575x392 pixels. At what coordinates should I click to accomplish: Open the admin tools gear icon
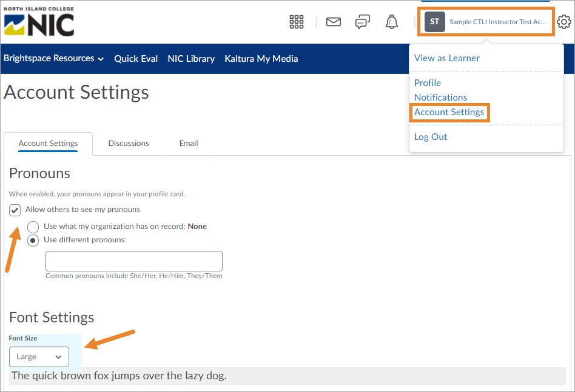564,22
